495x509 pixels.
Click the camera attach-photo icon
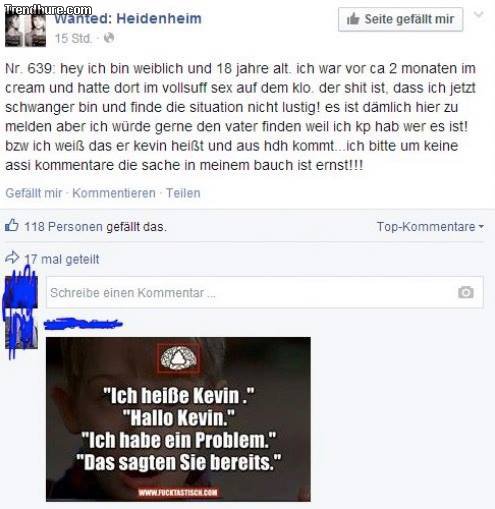pos(466,292)
